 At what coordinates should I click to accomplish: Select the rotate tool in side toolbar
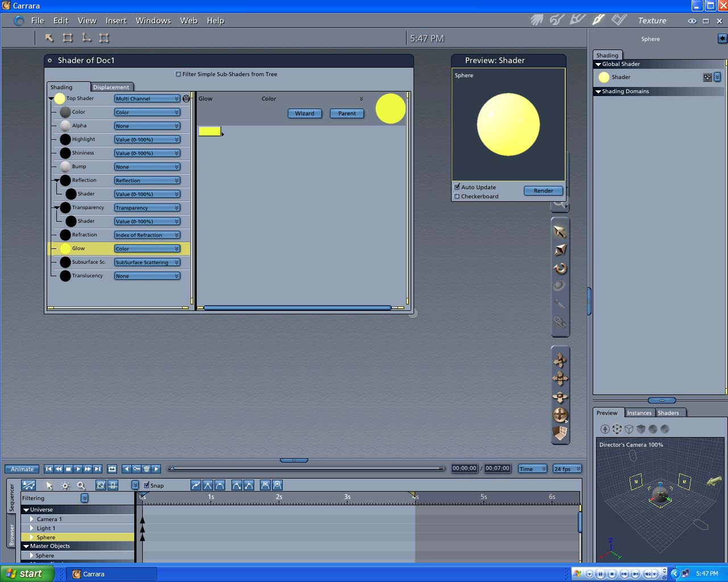coord(560,268)
